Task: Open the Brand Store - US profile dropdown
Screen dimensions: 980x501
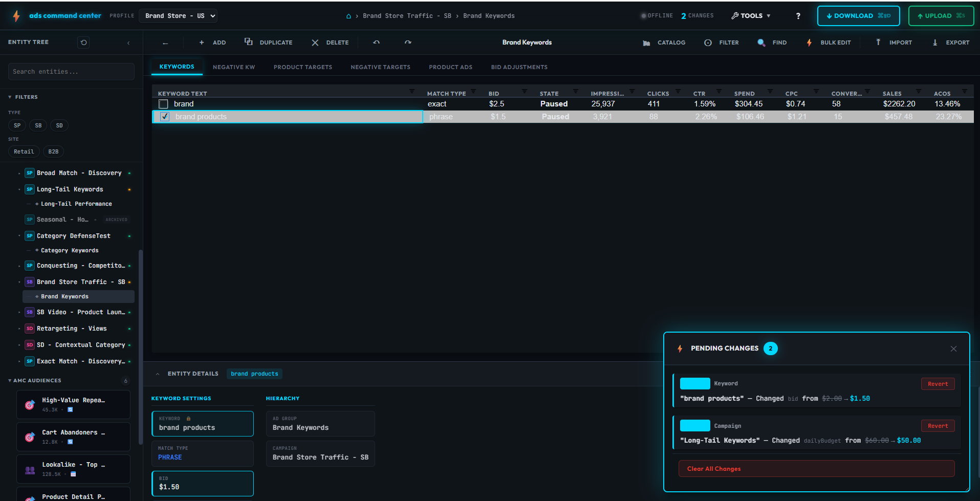Action: click(x=178, y=15)
